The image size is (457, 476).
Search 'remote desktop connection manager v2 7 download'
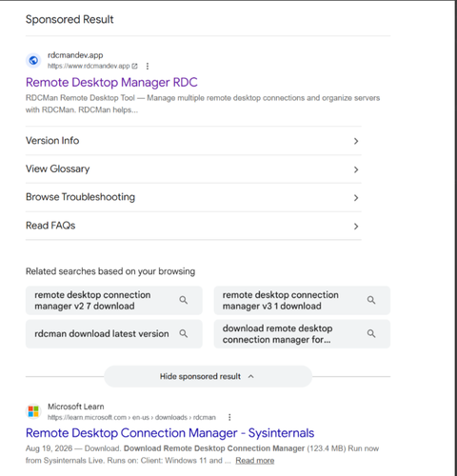click(114, 300)
